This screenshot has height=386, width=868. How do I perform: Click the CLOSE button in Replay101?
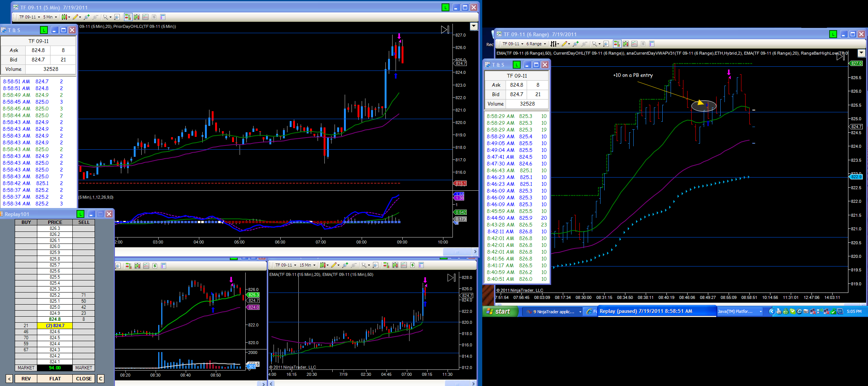pyautogui.click(x=84, y=378)
